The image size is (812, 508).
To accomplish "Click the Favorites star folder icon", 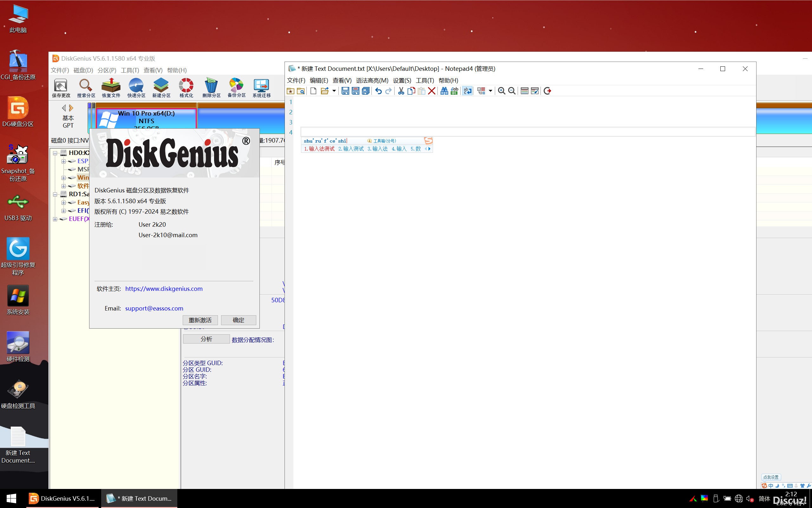I will (x=291, y=91).
